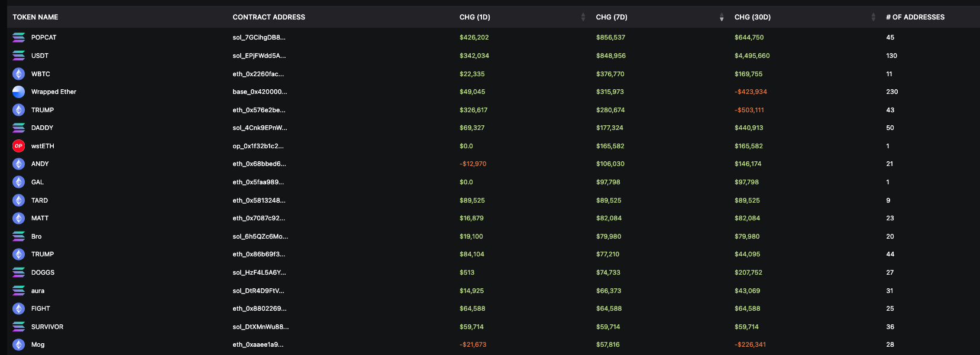This screenshot has height=355, width=980.
Task: Click the Solana icon next to USDT
Action: pos(19,56)
